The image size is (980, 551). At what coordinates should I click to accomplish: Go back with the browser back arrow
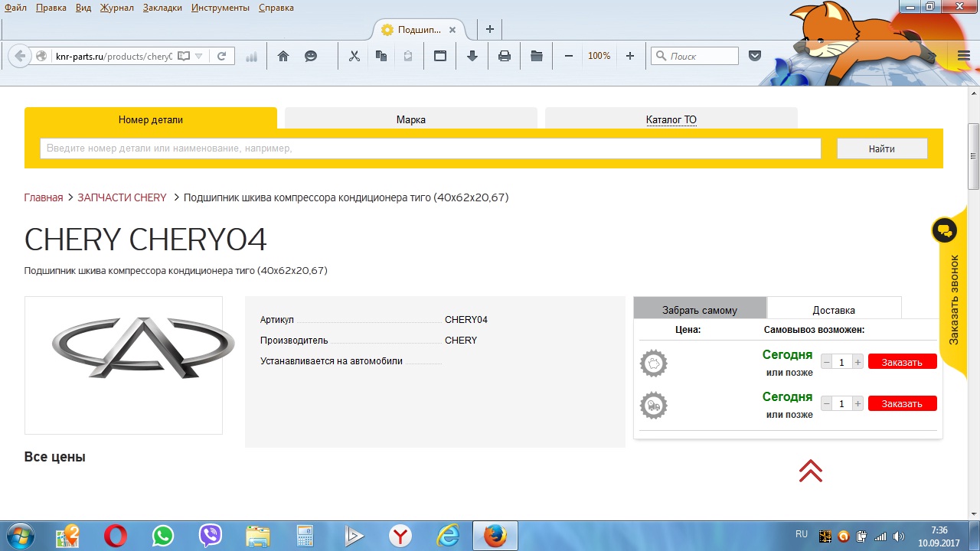[x=20, y=56]
